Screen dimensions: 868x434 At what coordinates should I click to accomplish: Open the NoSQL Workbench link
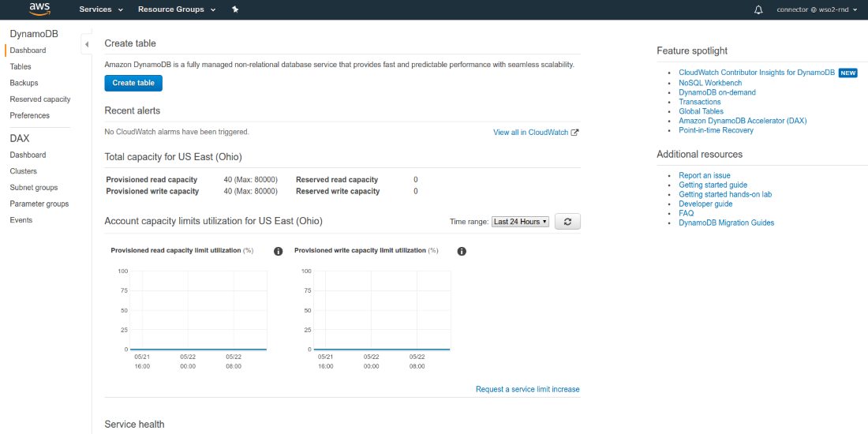pyautogui.click(x=710, y=83)
